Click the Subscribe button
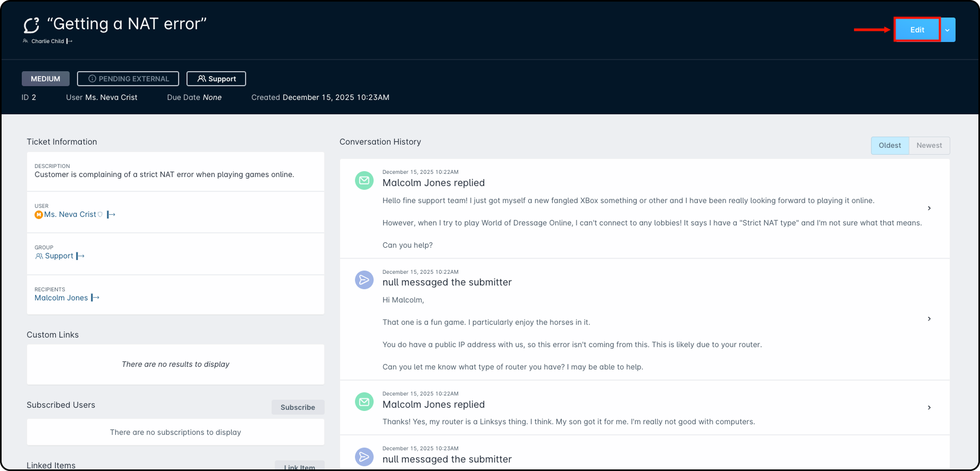 tap(298, 407)
